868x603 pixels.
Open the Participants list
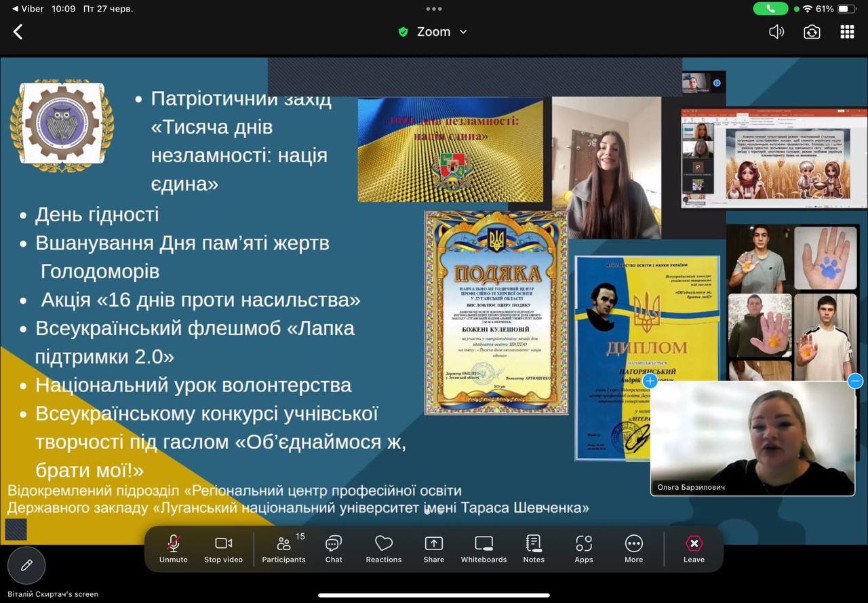click(283, 549)
